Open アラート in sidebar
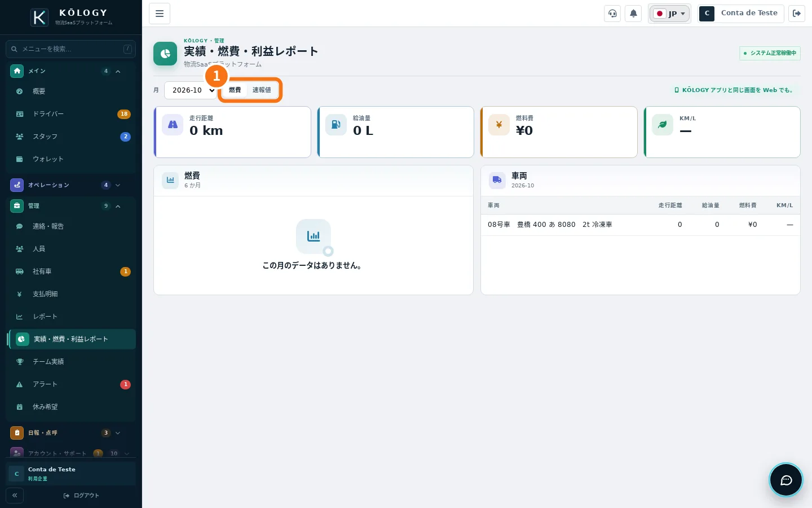812x508 pixels. (71, 384)
